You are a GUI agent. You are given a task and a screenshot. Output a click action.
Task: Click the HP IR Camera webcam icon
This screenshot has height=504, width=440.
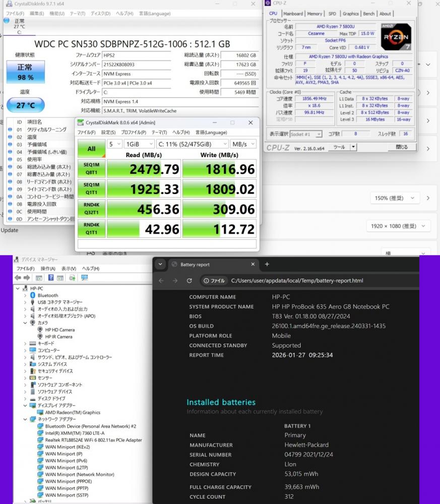click(40, 337)
